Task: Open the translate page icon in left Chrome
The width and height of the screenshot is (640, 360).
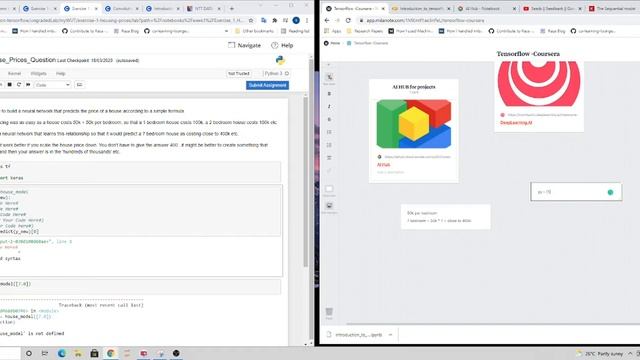Action: click(264, 20)
